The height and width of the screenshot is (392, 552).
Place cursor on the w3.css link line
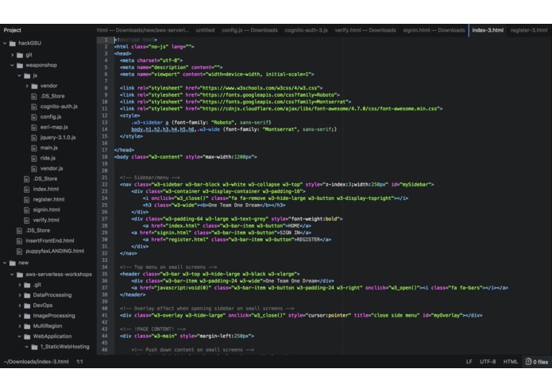tap(221, 88)
